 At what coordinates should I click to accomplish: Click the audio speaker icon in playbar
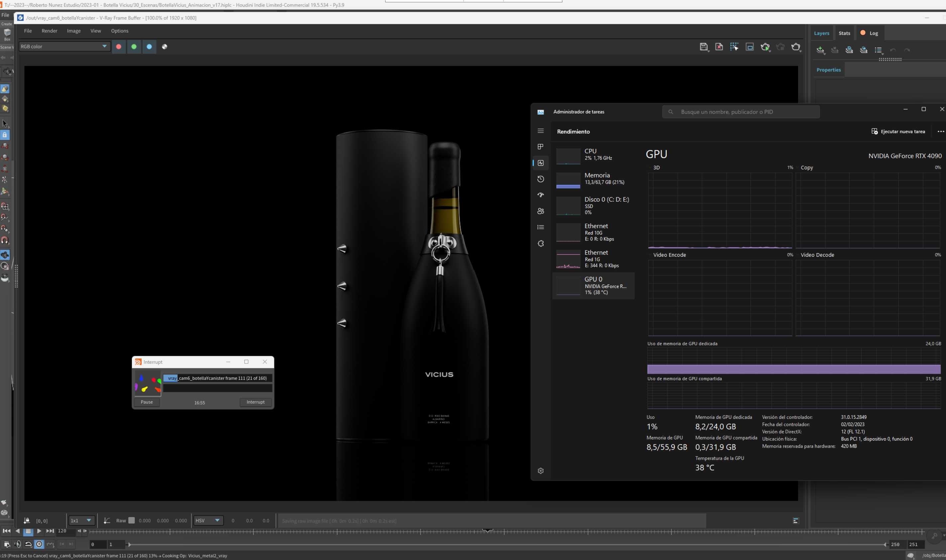[17, 544]
